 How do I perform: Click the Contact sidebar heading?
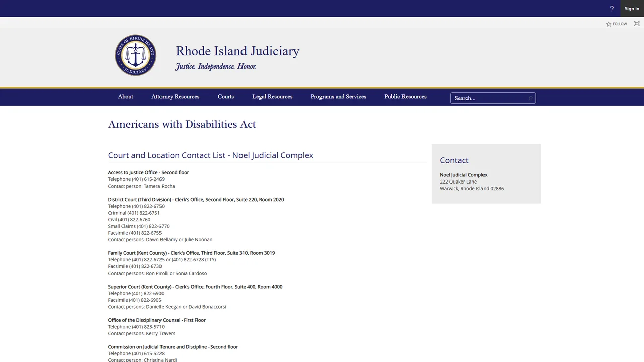coord(454,160)
